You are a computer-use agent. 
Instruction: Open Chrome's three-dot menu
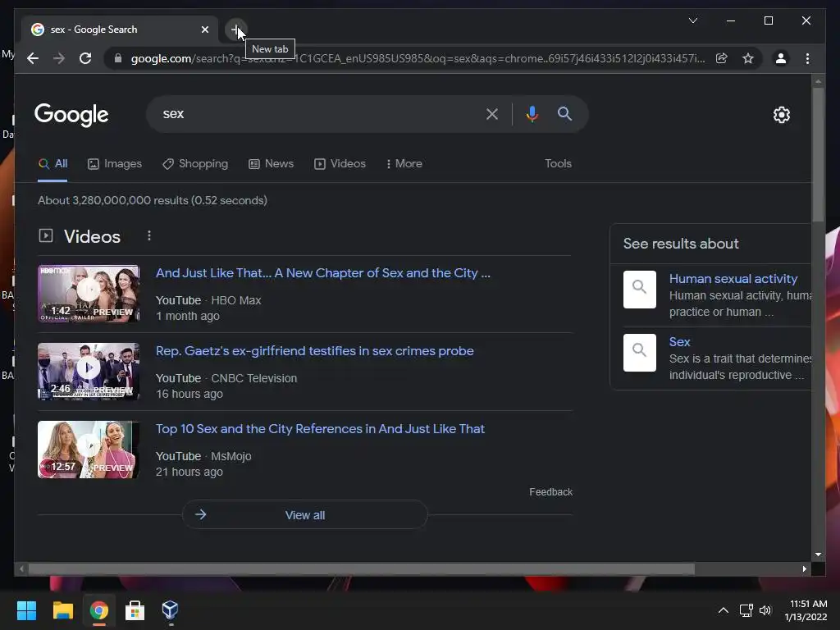[x=807, y=58]
